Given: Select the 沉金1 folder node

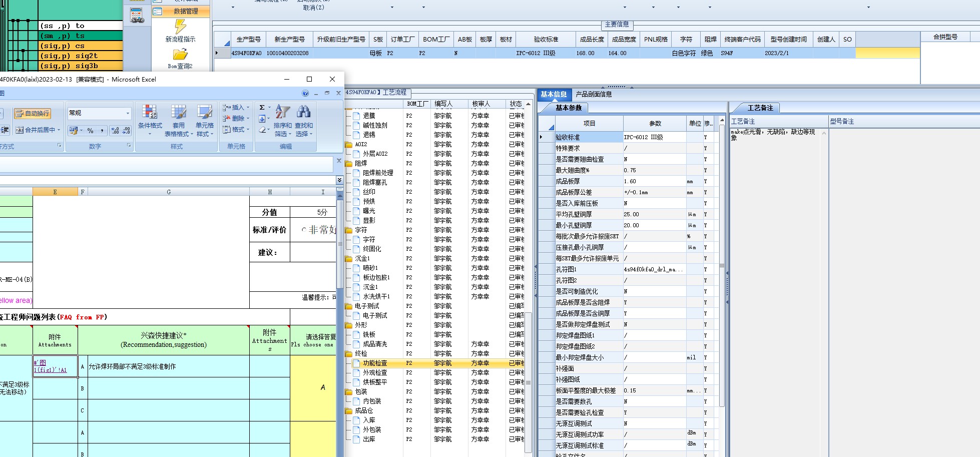Looking at the screenshot, I should click(x=362, y=258).
